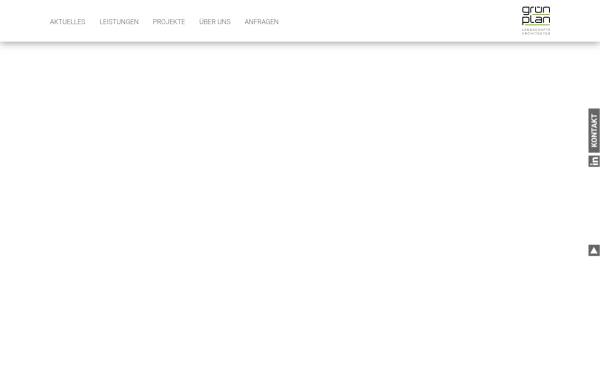Screen dimensions: 600x375
Task: Open the LEISTUNGEN menu item
Action: 119,22
